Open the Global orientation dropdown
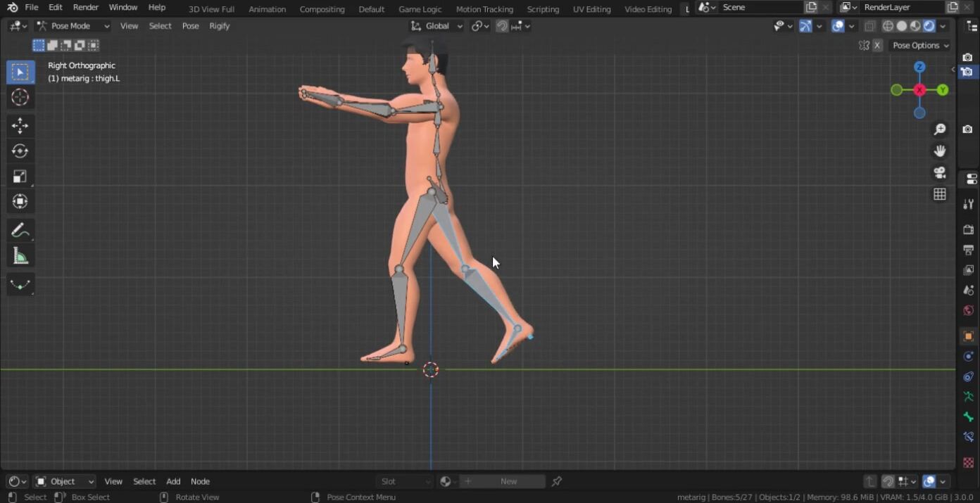Screen dimensions: 980x503 pyautogui.click(x=437, y=26)
